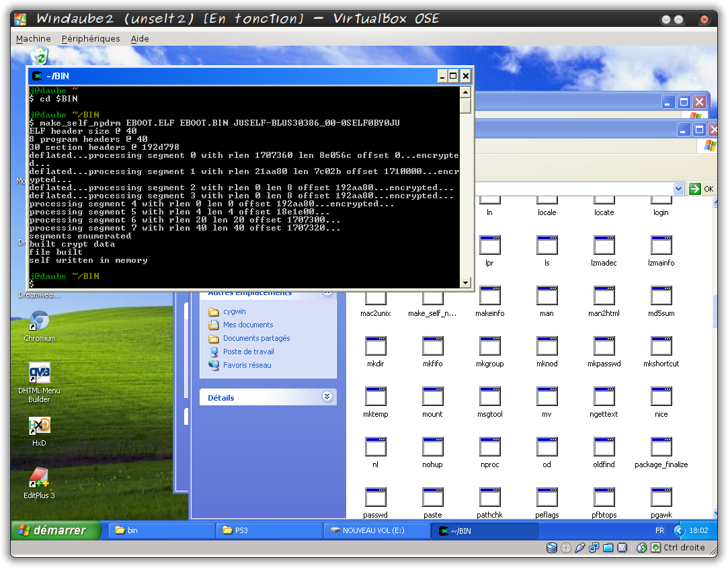Open the lpr file in Explorer

point(490,245)
